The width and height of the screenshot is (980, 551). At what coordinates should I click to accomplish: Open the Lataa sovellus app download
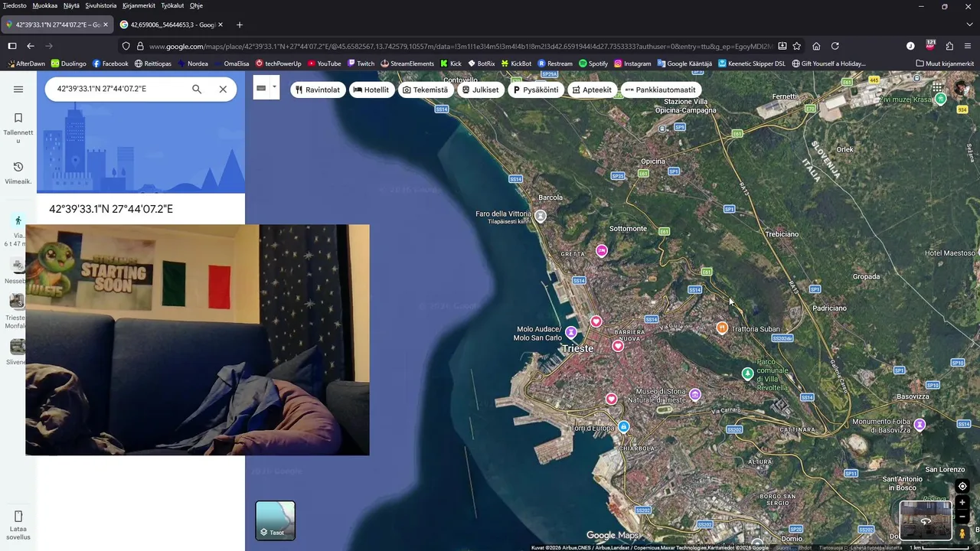(x=18, y=525)
